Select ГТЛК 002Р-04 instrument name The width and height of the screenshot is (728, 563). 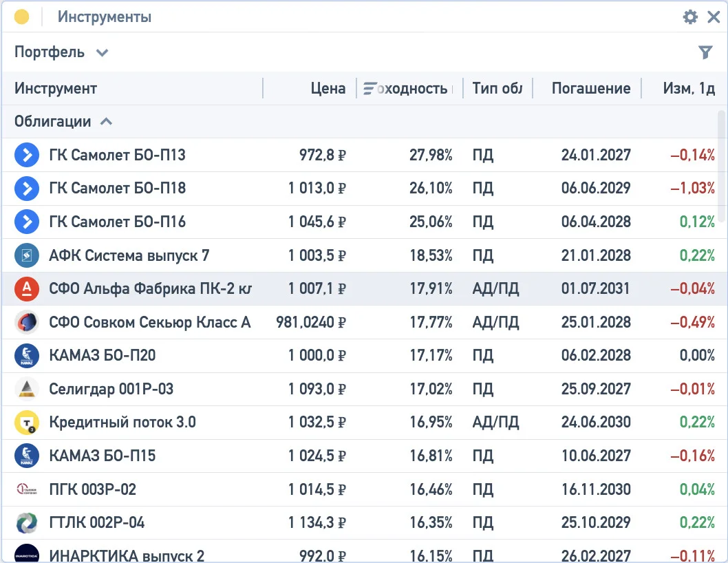click(x=97, y=522)
